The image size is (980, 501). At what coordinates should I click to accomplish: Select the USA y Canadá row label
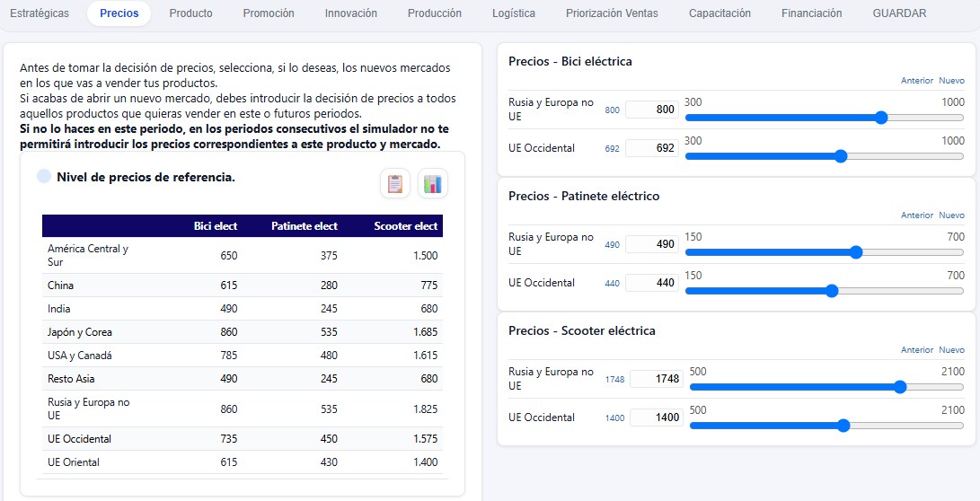(79, 356)
